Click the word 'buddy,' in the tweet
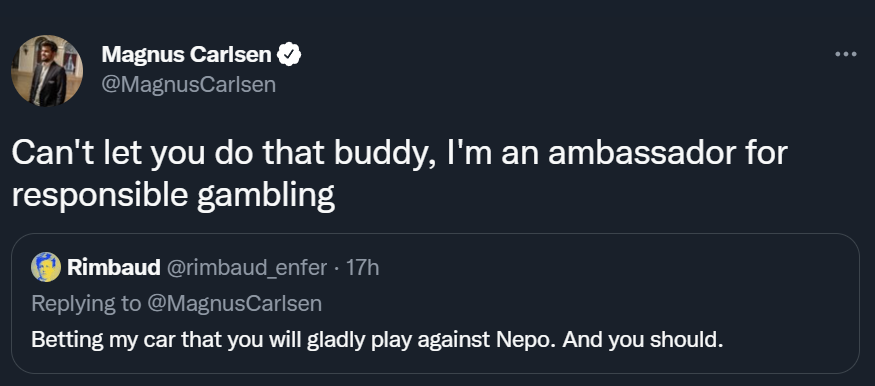 click(385, 155)
